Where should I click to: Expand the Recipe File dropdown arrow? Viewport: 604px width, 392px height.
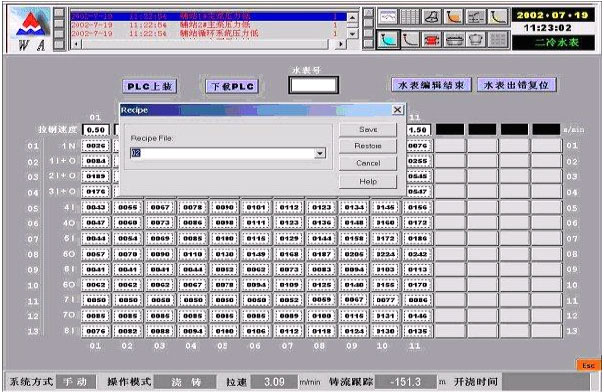coord(319,153)
